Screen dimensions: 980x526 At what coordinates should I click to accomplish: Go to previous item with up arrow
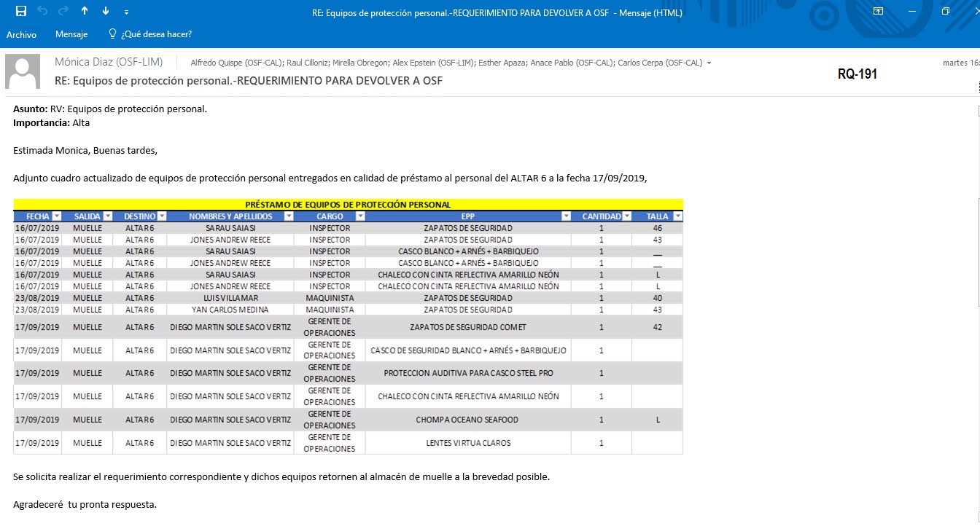tap(85, 11)
